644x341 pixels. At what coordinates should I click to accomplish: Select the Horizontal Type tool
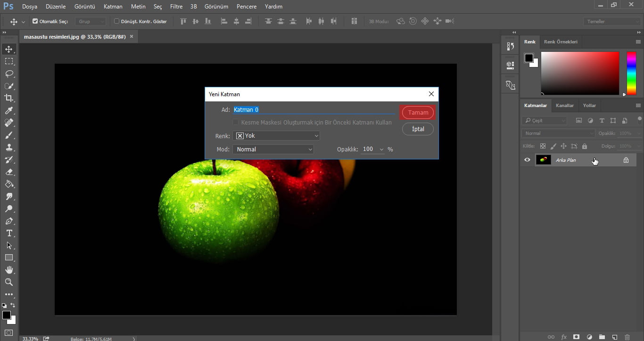point(9,233)
